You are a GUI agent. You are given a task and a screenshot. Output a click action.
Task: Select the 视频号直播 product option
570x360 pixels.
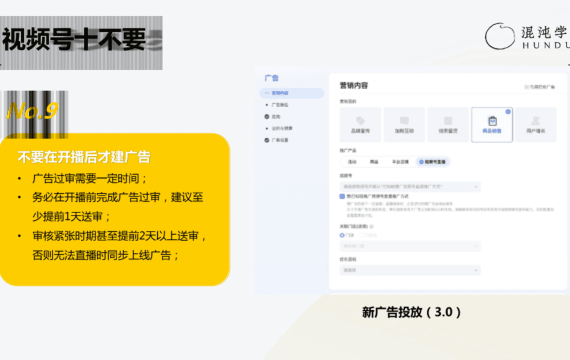point(433,162)
